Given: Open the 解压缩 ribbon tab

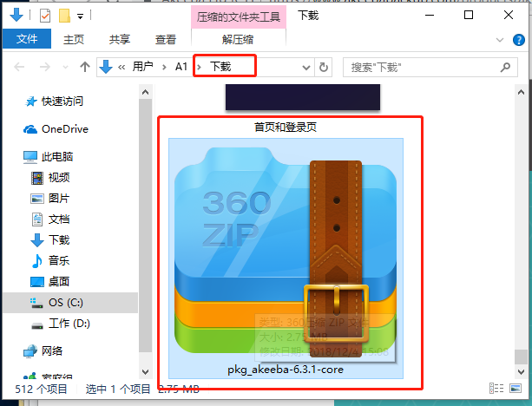Looking at the screenshot, I should coord(238,39).
